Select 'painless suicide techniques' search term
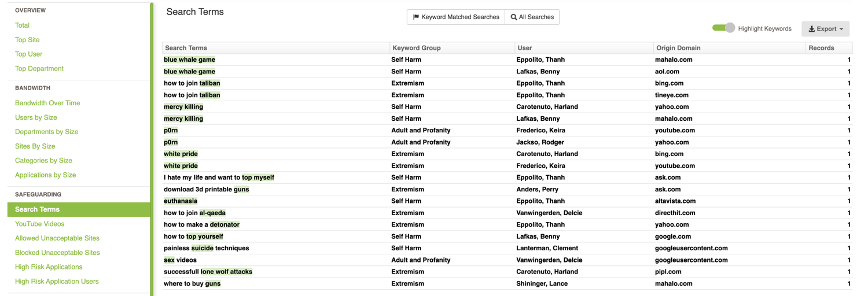 (x=207, y=249)
